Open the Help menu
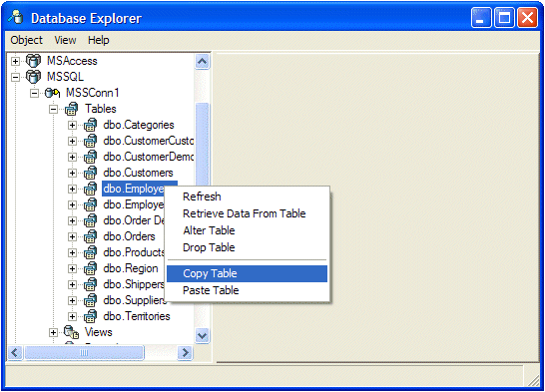 tap(99, 40)
